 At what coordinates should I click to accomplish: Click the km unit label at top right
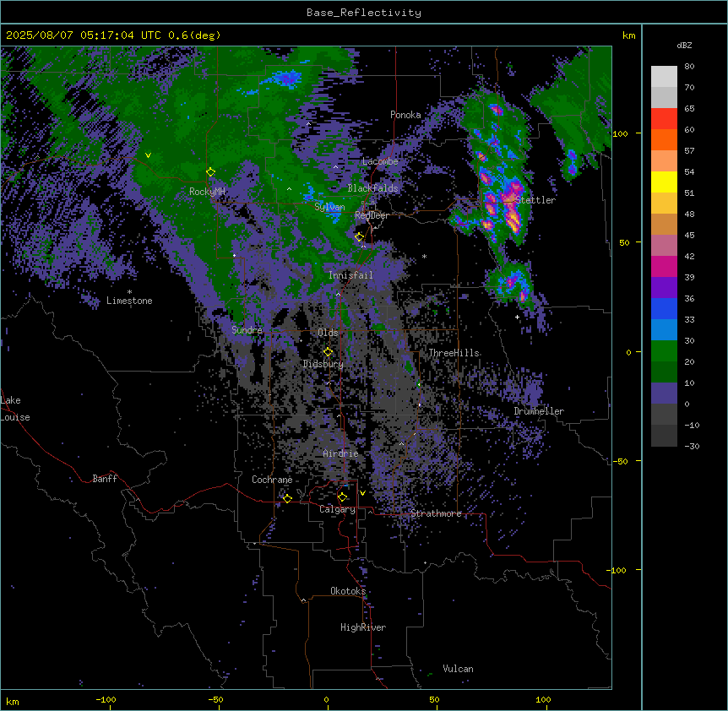628,35
